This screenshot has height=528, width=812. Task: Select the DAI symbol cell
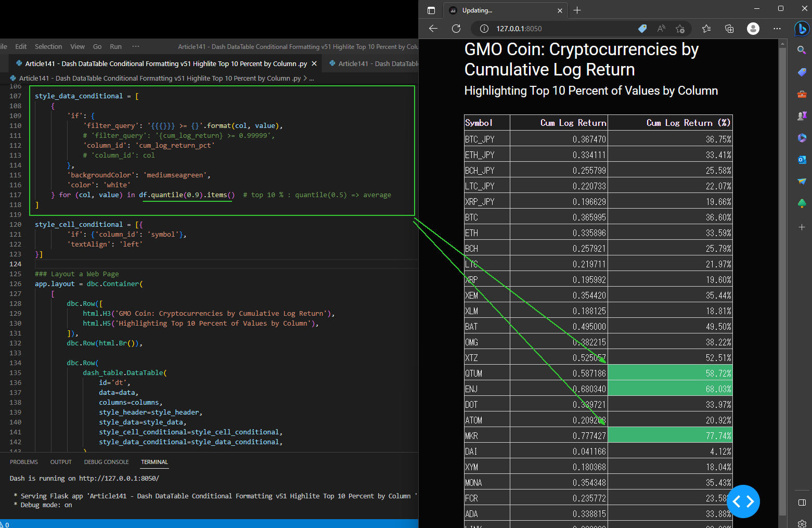tap(487, 451)
